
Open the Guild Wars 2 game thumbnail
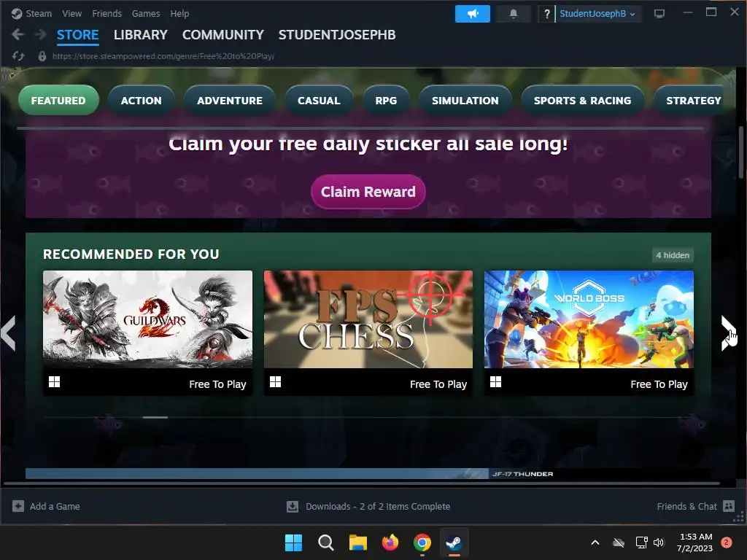pyautogui.click(x=147, y=319)
